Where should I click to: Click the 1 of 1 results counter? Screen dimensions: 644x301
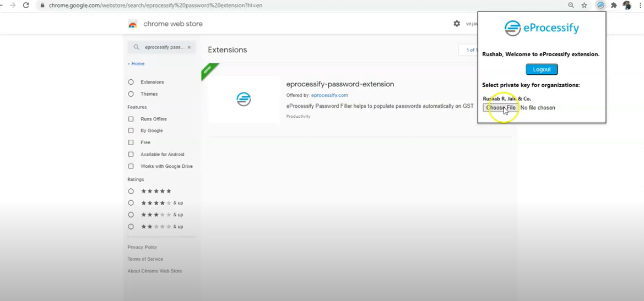click(x=472, y=50)
